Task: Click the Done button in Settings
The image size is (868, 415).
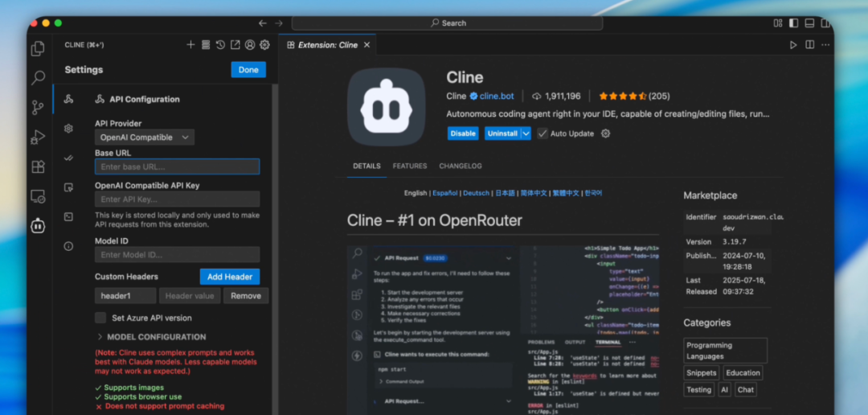Action: pyautogui.click(x=248, y=70)
